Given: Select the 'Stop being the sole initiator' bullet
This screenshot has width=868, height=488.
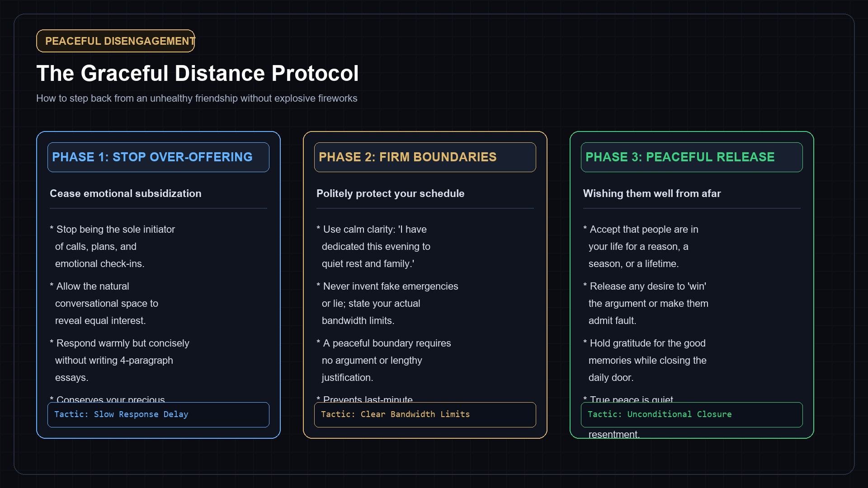Looking at the screenshot, I should (x=113, y=247).
